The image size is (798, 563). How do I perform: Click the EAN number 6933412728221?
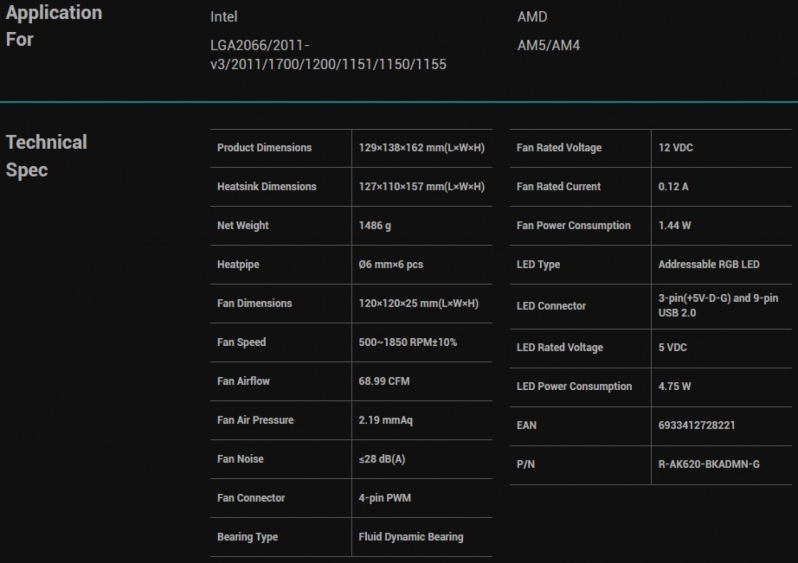(x=696, y=425)
